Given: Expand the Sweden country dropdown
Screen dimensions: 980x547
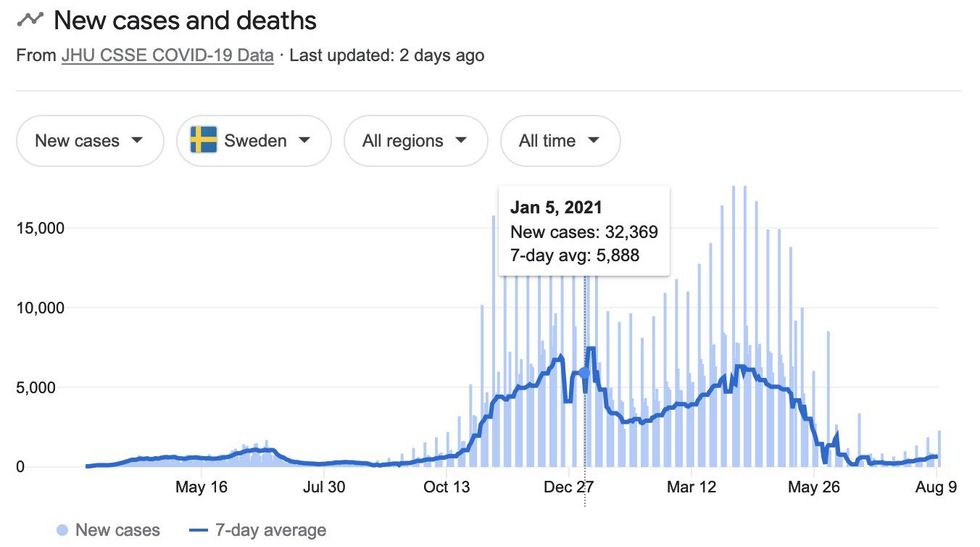Looking at the screenshot, I should point(254,141).
